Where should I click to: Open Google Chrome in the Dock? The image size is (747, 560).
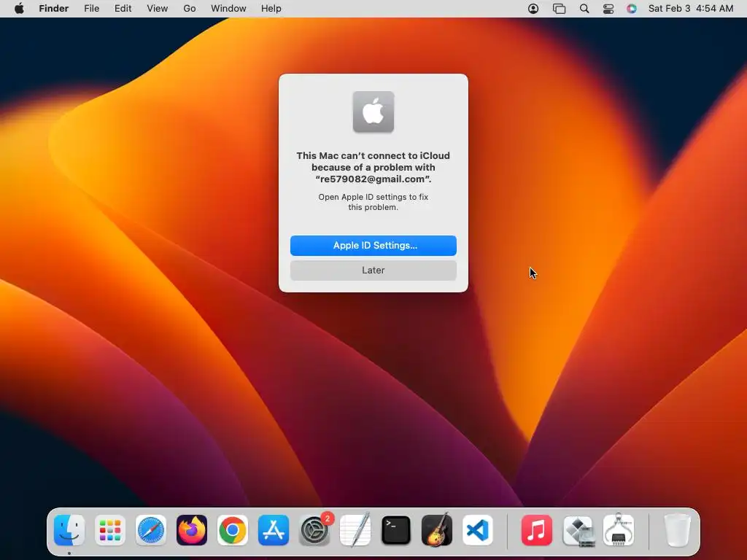[x=233, y=530]
